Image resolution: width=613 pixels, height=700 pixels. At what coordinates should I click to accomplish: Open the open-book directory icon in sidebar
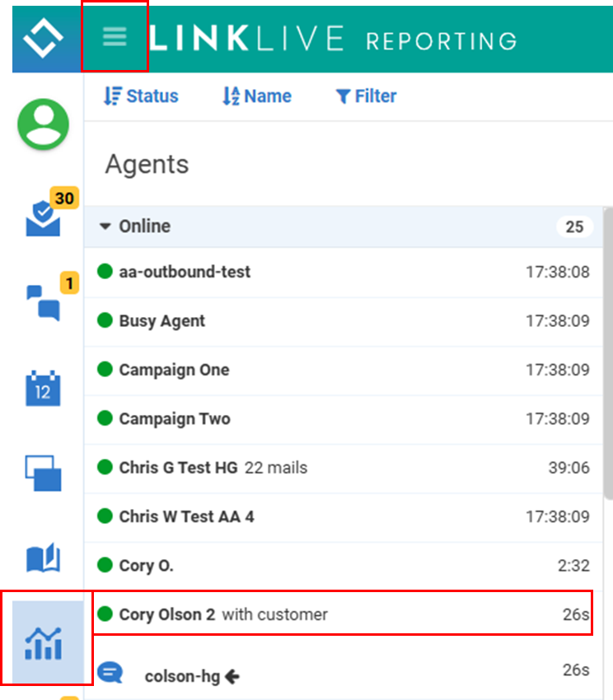coord(44,558)
